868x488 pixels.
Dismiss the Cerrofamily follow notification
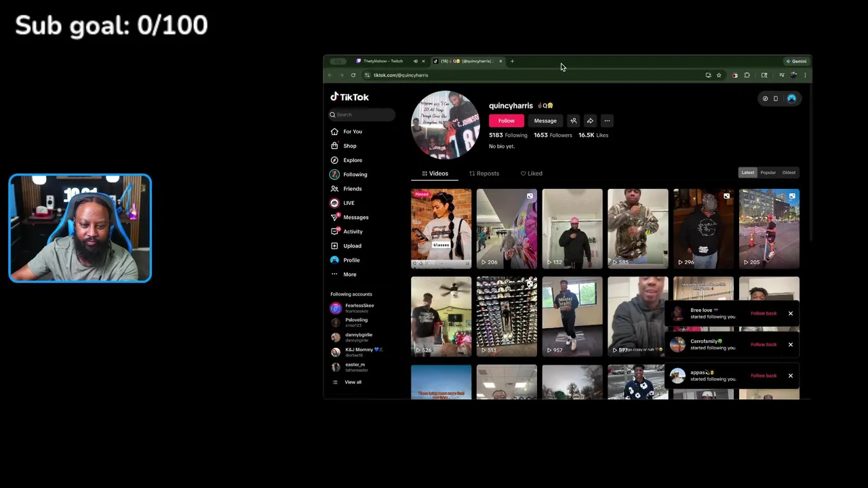(790, 344)
